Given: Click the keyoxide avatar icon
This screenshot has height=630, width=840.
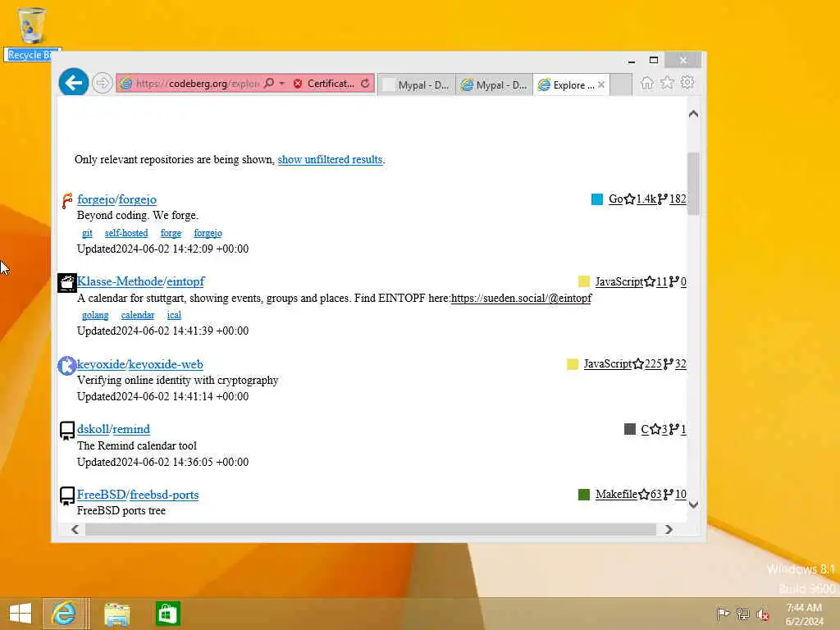Looking at the screenshot, I should click(x=67, y=366).
